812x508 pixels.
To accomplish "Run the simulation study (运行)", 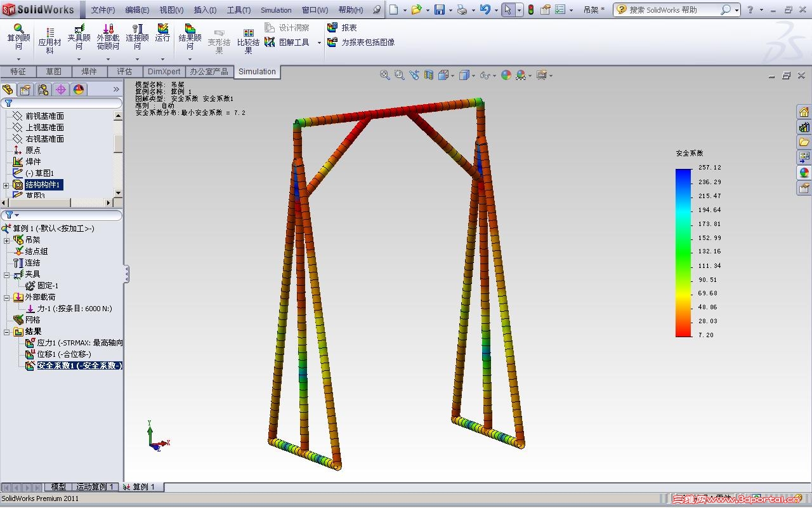I will [162, 33].
